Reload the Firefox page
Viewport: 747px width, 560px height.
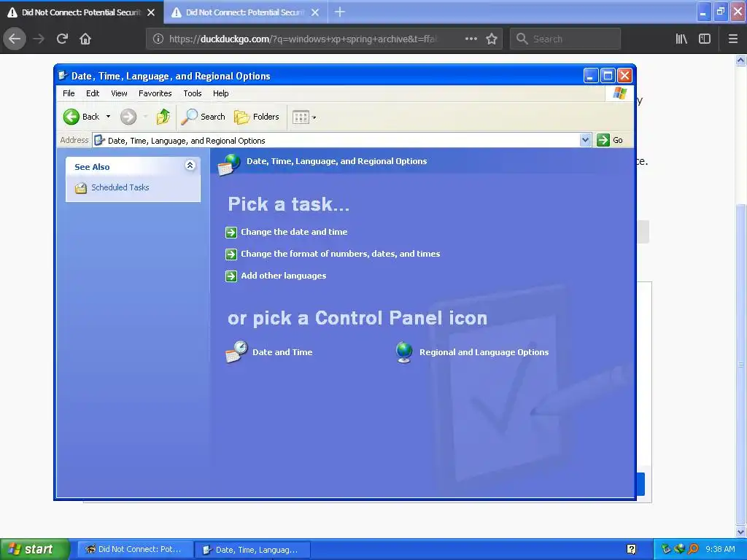click(62, 39)
